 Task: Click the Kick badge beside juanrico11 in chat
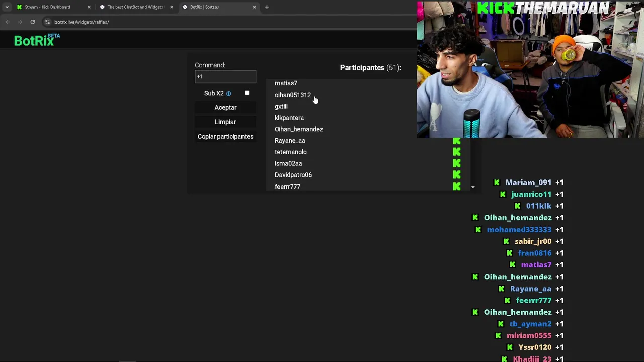tap(503, 194)
